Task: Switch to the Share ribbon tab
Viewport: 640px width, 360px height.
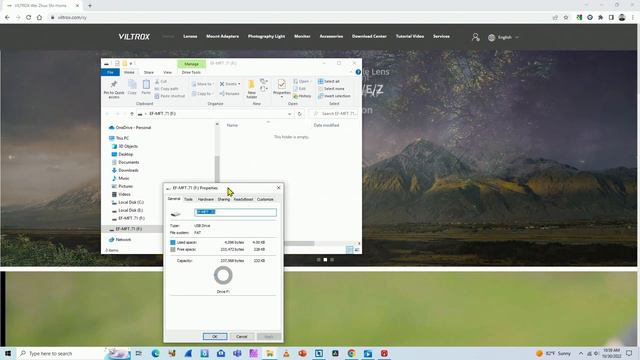Action: coord(149,72)
